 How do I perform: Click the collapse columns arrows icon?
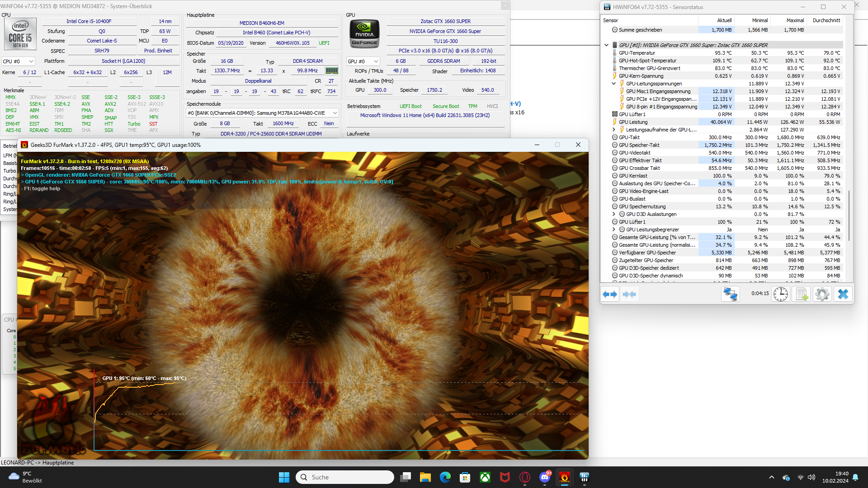coord(629,294)
